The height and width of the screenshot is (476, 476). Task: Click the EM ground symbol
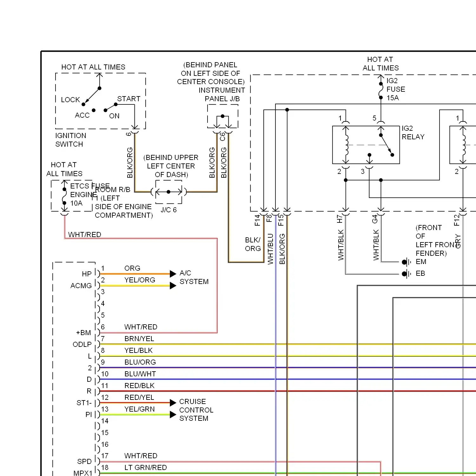(x=406, y=262)
